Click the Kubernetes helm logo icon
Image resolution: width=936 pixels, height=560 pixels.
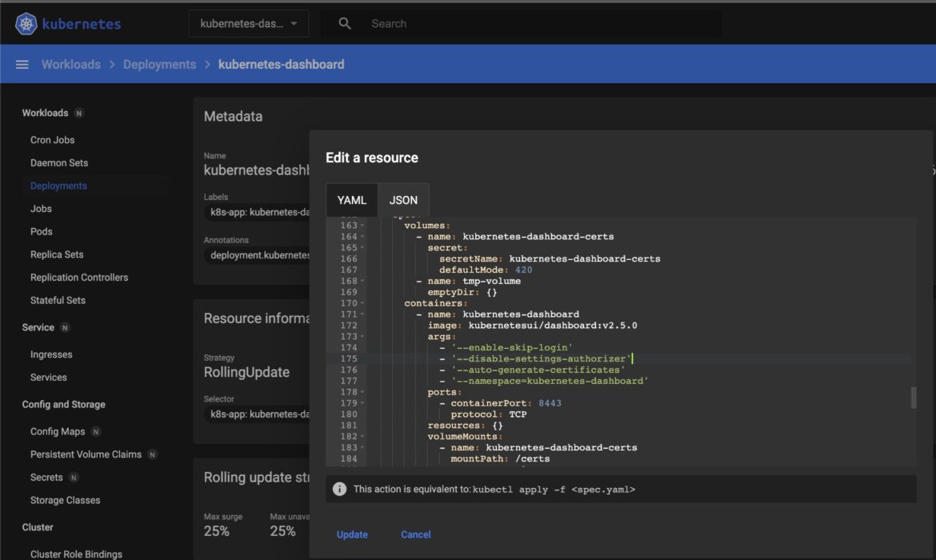point(26,24)
